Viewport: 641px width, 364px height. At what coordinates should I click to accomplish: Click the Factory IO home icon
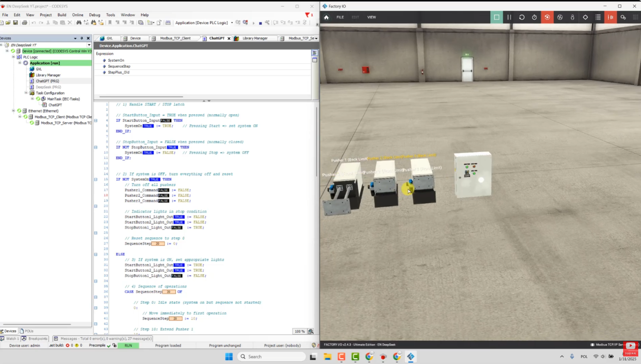click(326, 17)
